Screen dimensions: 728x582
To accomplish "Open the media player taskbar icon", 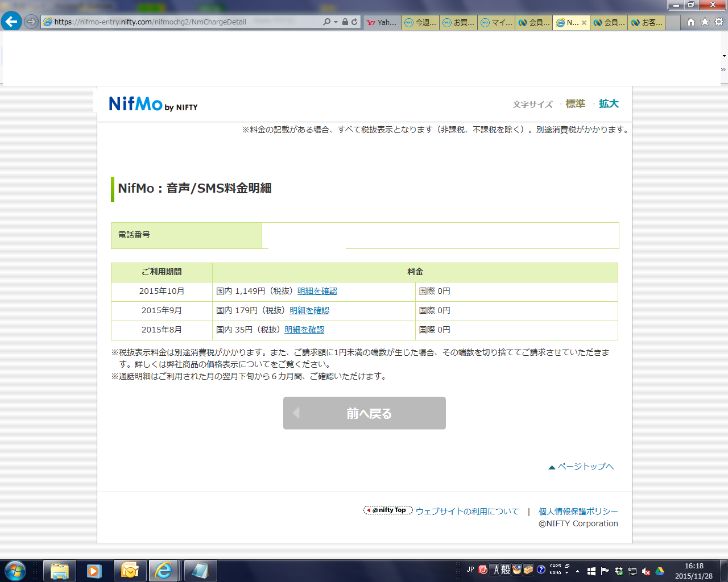I will (94, 571).
